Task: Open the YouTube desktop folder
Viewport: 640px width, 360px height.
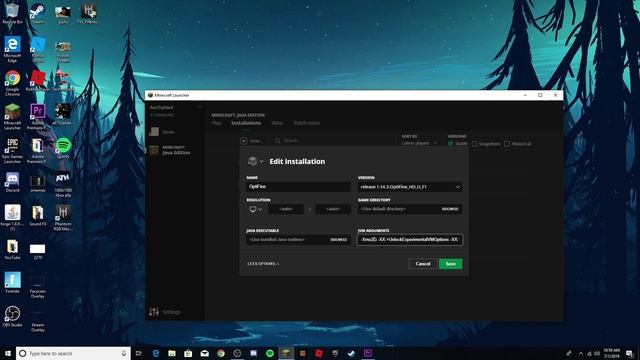Action: pyautogui.click(x=12, y=249)
